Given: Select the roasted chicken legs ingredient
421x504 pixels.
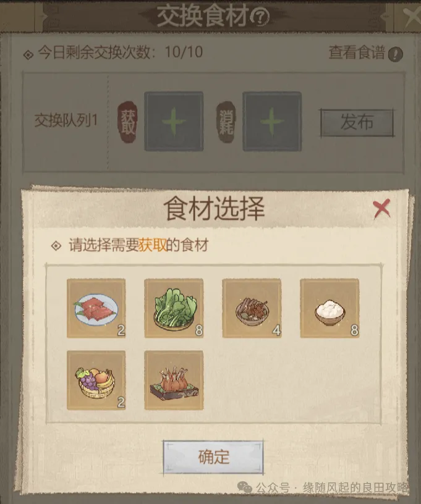Looking at the screenshot, I should (x=174, y=380).
